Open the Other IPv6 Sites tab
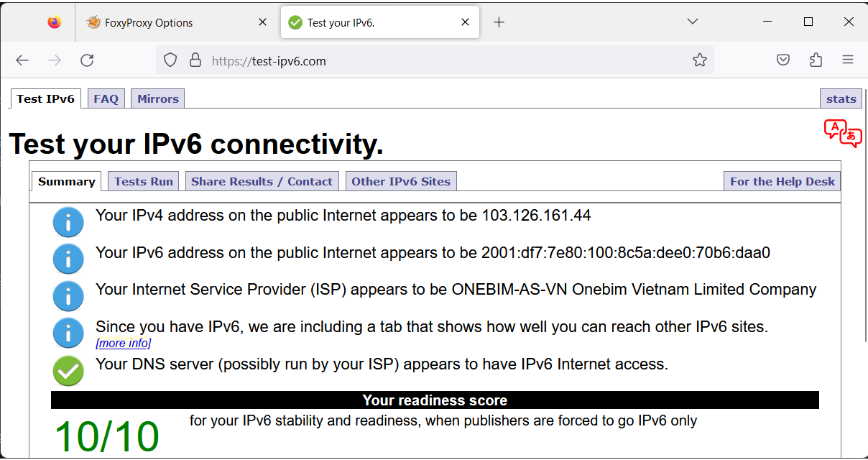 [x=401, y=180]
